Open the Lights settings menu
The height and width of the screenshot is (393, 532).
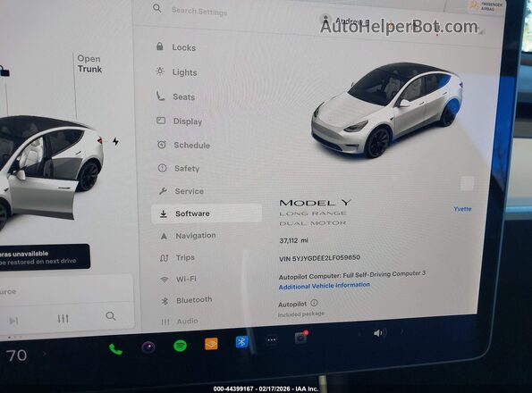pos(177,72)
